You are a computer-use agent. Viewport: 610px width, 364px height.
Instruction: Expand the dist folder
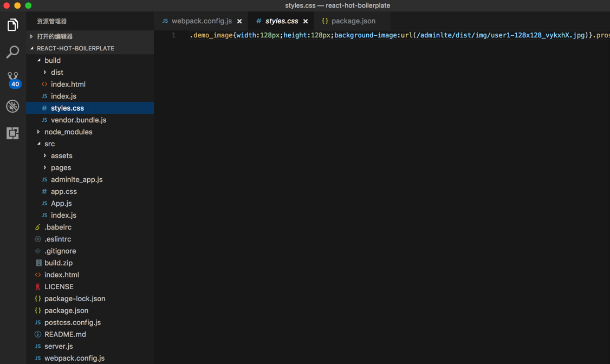point(90,73)
